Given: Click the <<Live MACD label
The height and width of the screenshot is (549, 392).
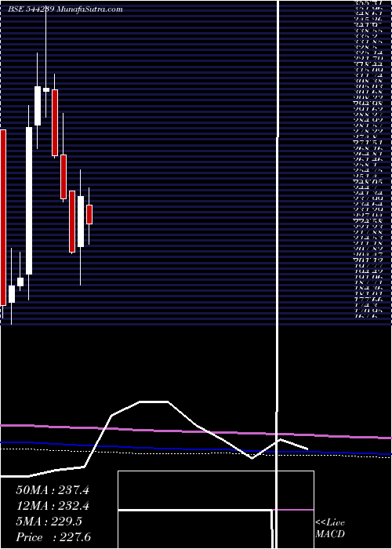Looking at the screenshot, I should [330, 529].
